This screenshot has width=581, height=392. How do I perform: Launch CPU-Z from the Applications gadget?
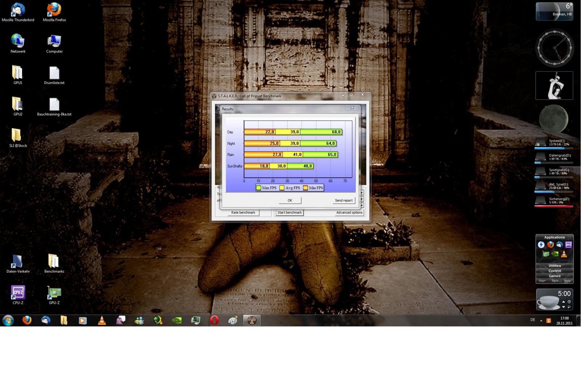coord(568,245)
